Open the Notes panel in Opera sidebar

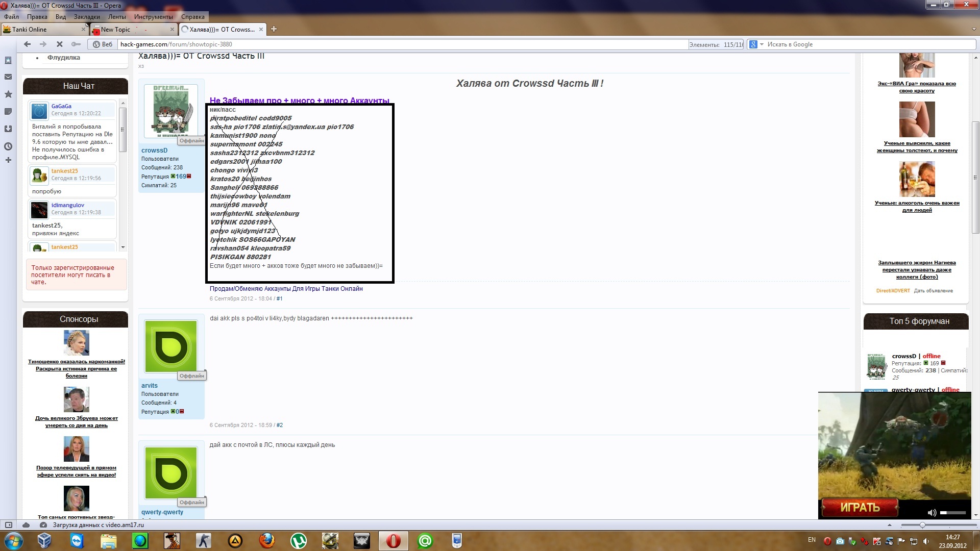[8, 112]
